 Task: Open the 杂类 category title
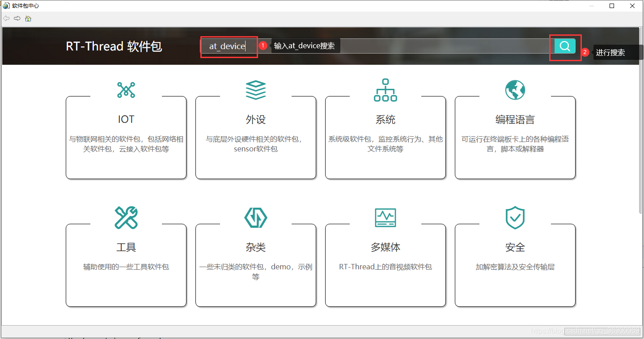[x=256, y=247]
